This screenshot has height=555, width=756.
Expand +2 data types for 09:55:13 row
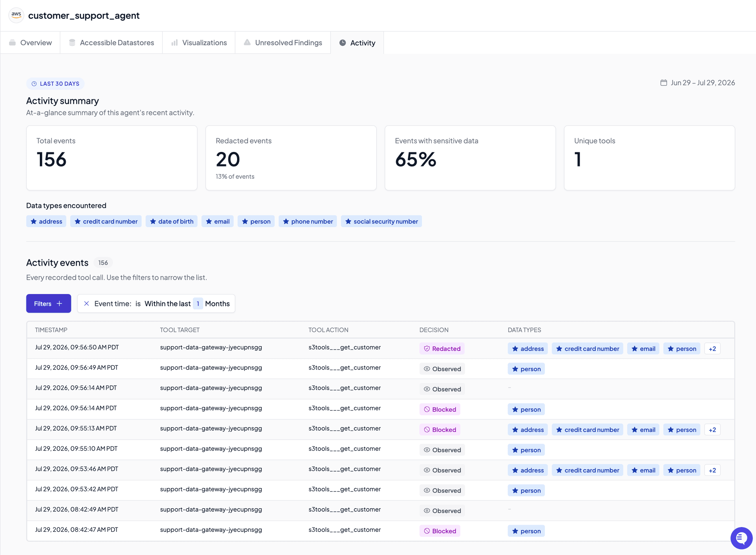tap(712, 430)
